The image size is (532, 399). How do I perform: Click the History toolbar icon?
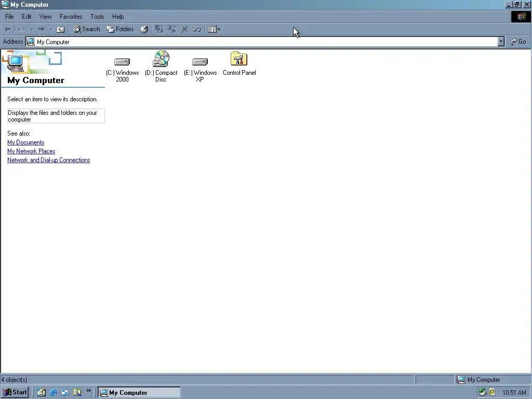(144, 30)
